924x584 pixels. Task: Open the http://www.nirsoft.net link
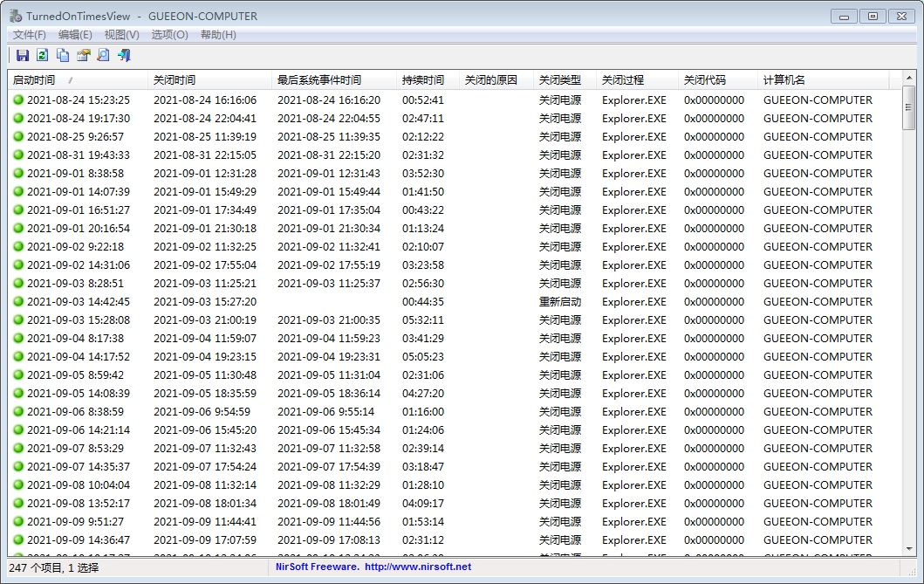(x=417, y=567)
